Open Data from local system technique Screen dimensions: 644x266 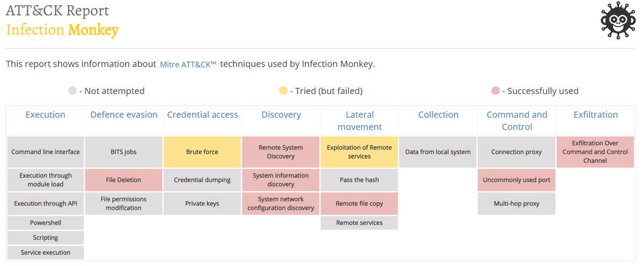(438, 152)
